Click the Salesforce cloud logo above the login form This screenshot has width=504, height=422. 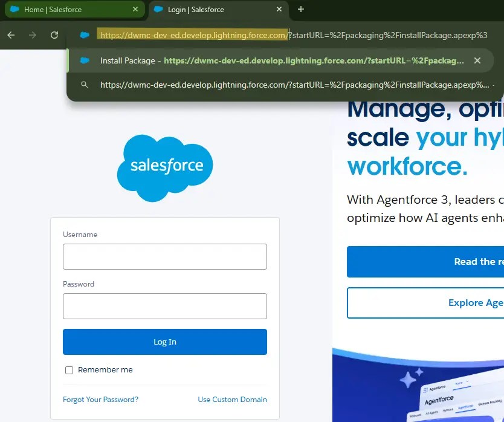click(164, 167)
